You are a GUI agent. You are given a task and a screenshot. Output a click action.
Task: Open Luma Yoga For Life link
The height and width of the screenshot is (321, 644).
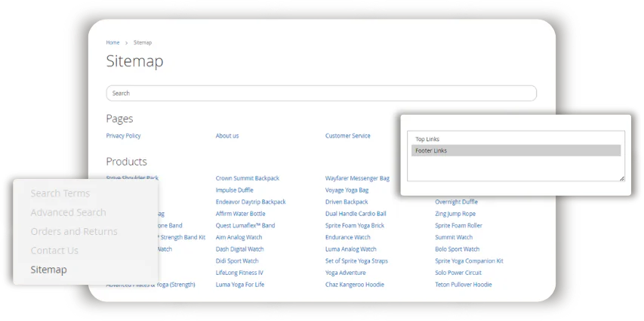click(240, 285)
